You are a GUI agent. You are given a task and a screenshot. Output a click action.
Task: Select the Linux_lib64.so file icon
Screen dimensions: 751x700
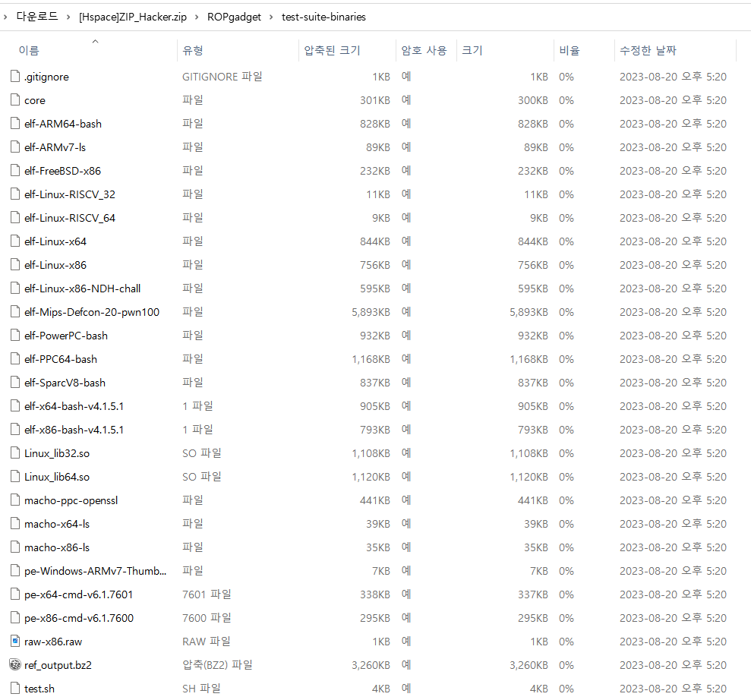coord(15,476)
